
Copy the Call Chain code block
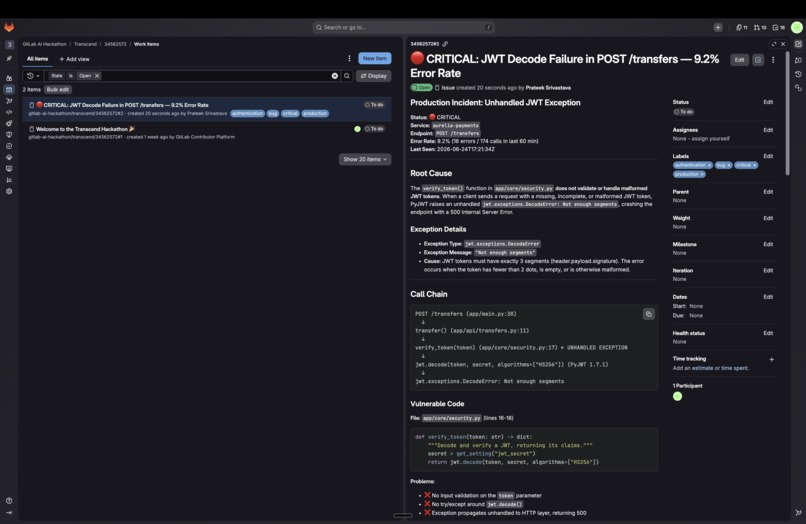tap(649, 314)
